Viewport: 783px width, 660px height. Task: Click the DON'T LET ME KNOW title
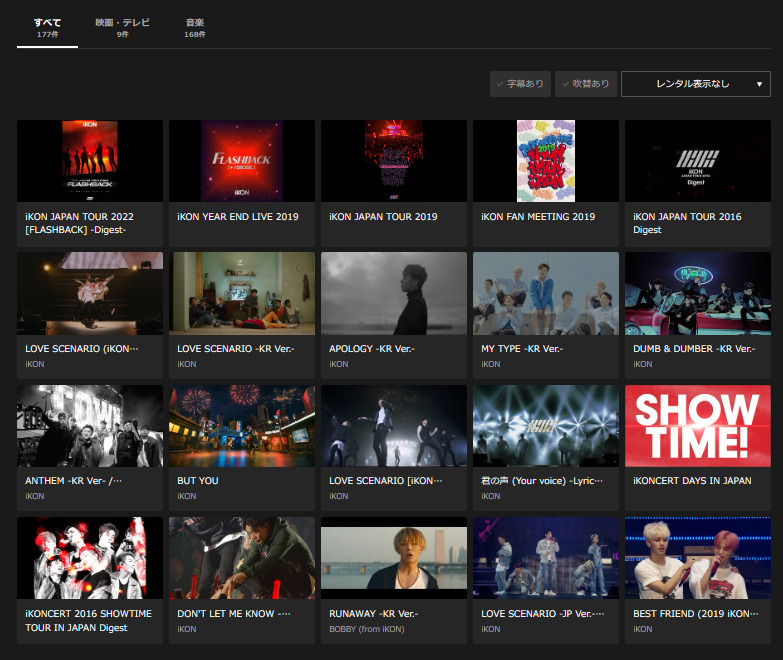pyautogui.click(x=233, y=613)
